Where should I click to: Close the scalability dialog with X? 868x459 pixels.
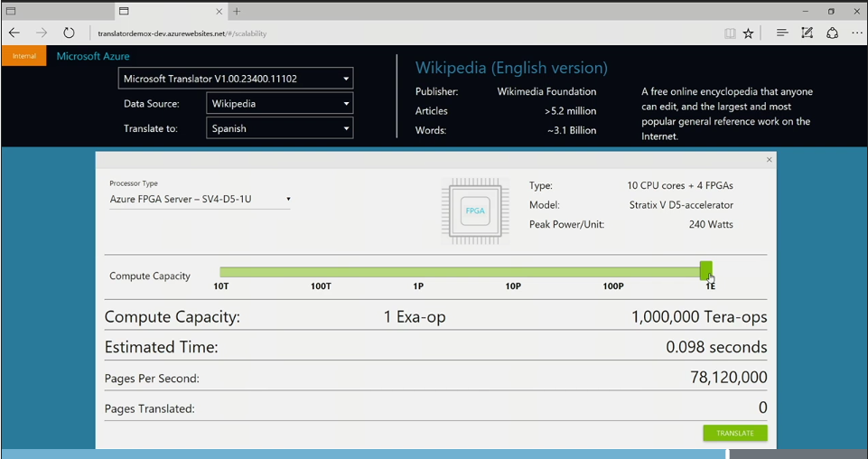769,159
